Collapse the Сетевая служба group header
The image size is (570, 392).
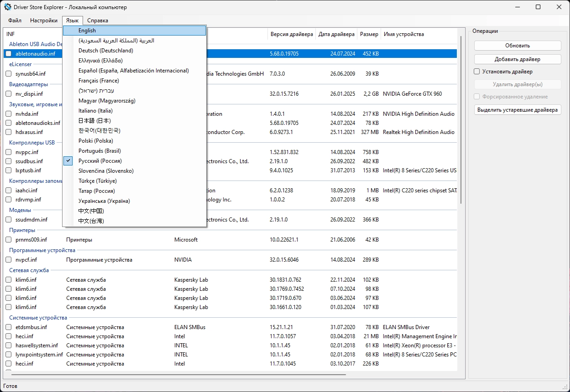[x=29, y=270]
